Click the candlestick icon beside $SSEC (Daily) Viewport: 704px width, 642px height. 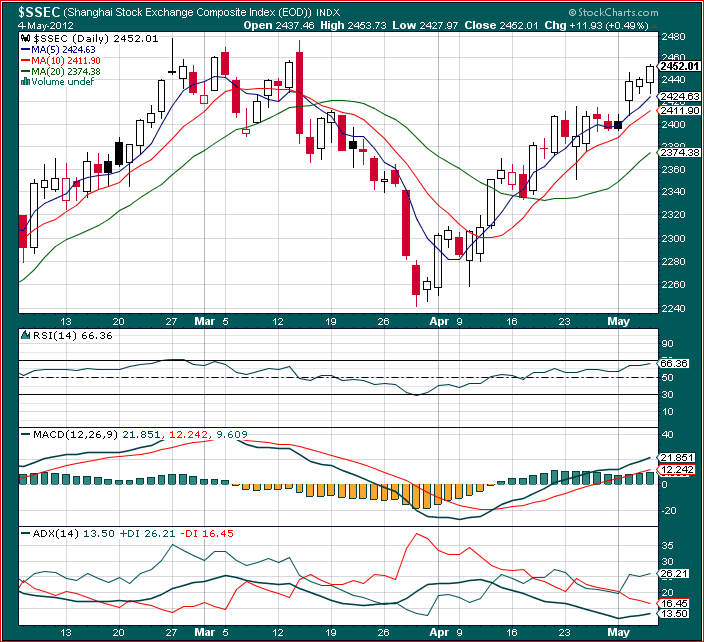(x=26, y=39)
